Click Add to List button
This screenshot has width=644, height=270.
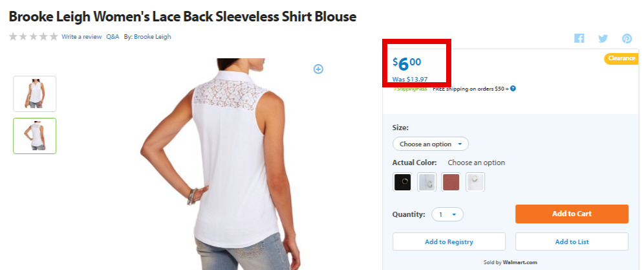pyautogui.click(x=572, y=242)
